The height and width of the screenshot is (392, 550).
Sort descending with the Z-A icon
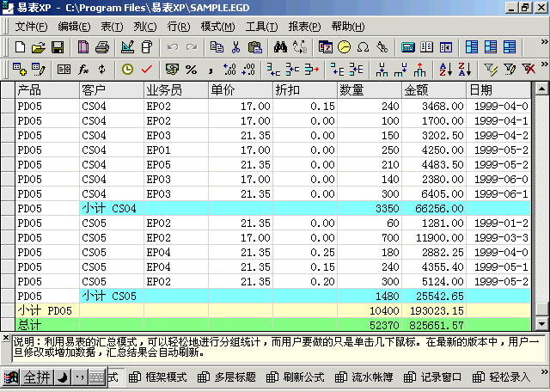point(465,69)
